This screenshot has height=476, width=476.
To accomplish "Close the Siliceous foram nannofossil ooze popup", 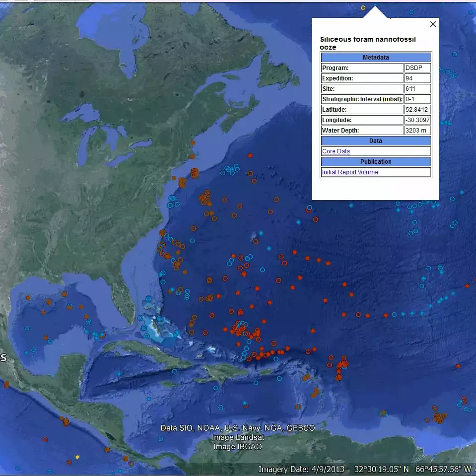I will tap(432, 24).
